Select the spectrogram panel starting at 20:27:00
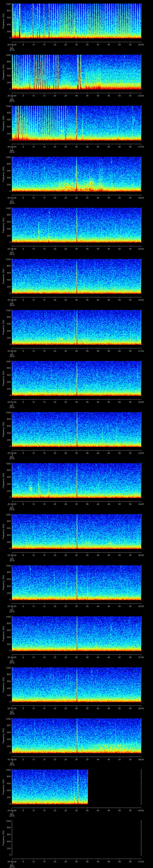 [77, 174]
